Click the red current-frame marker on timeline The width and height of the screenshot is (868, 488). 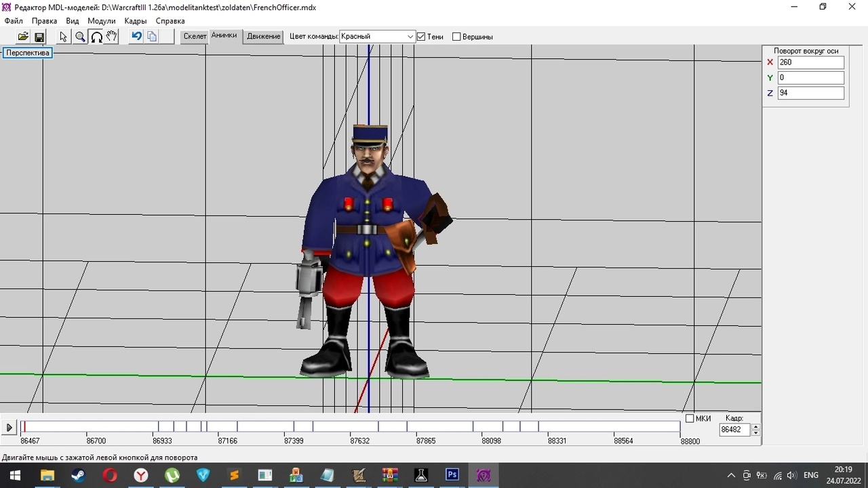(x=25, y=426)
